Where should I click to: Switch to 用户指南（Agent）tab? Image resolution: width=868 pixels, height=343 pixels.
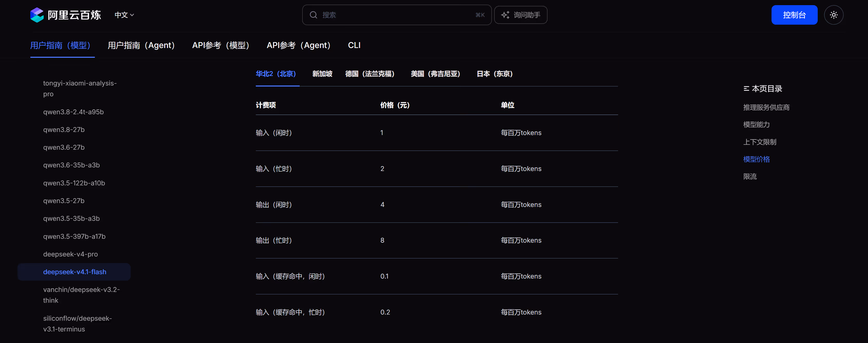[x=143, y=45]
